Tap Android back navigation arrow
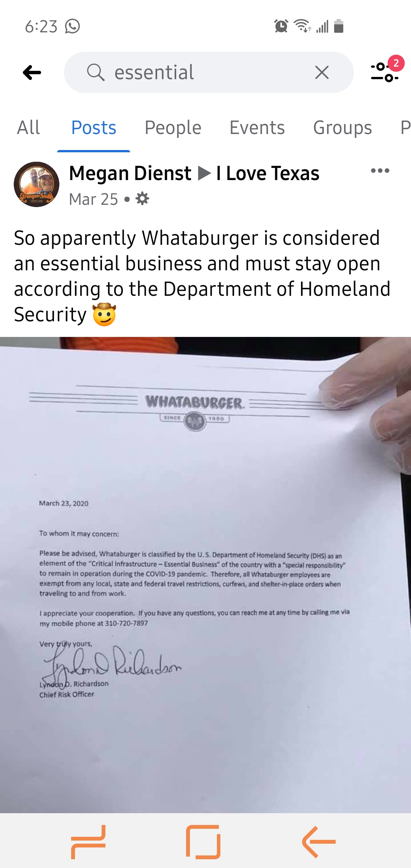Viewport: 411px width, 868px height. 319,842
